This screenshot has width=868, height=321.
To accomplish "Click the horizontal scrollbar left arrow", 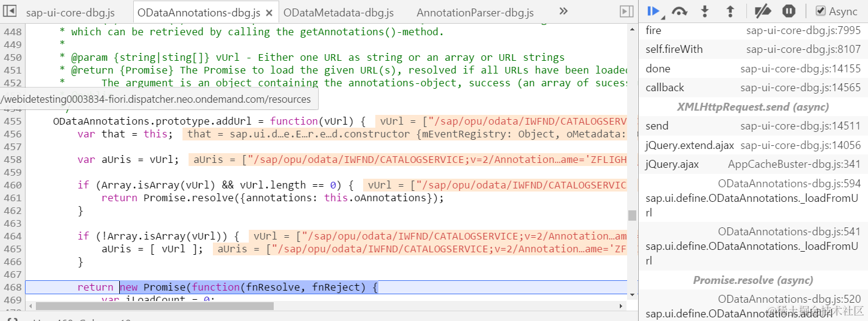I will [30, 306].
